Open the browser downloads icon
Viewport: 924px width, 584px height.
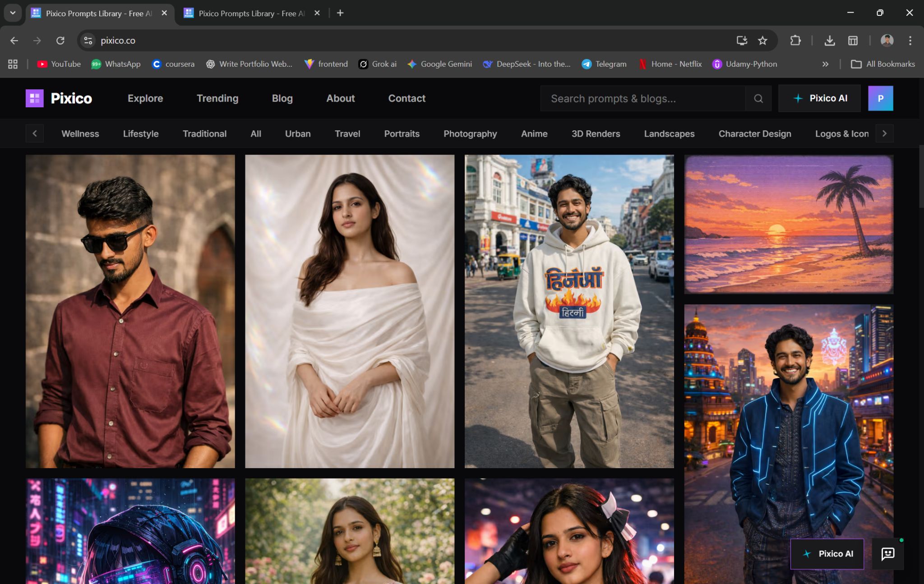[829, 41]
